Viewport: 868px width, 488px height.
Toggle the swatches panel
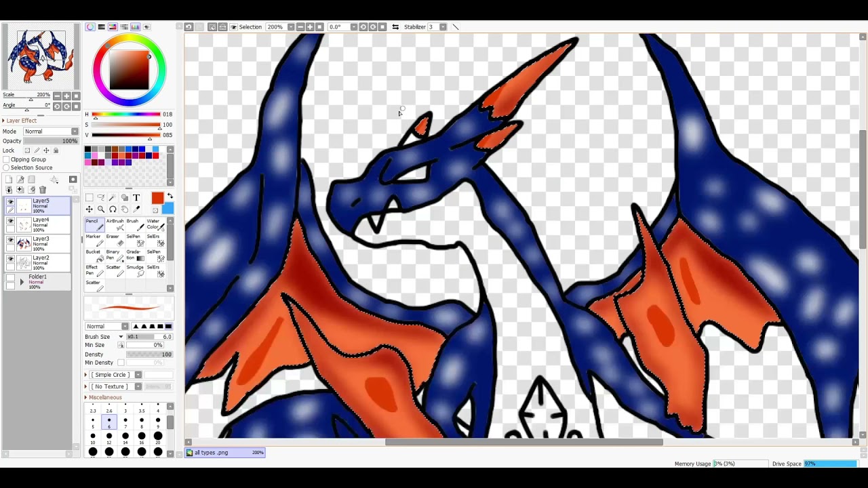[x=136, y=27]
